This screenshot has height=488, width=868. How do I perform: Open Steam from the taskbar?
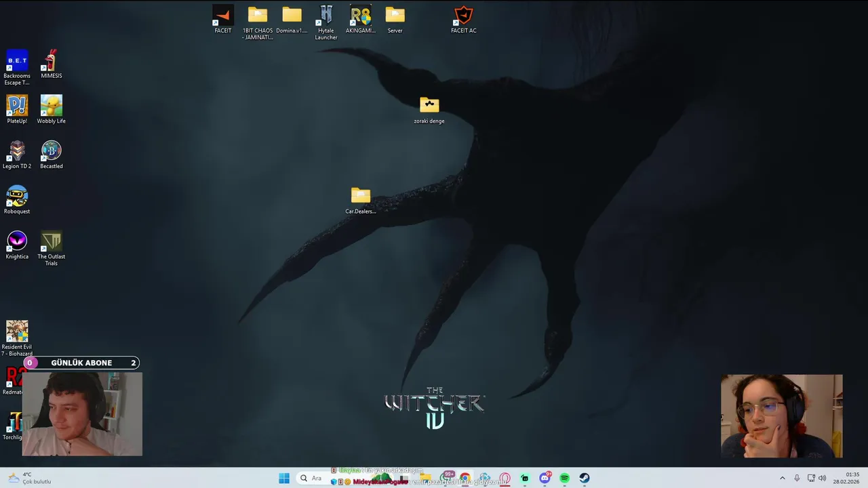click(584, 478)
